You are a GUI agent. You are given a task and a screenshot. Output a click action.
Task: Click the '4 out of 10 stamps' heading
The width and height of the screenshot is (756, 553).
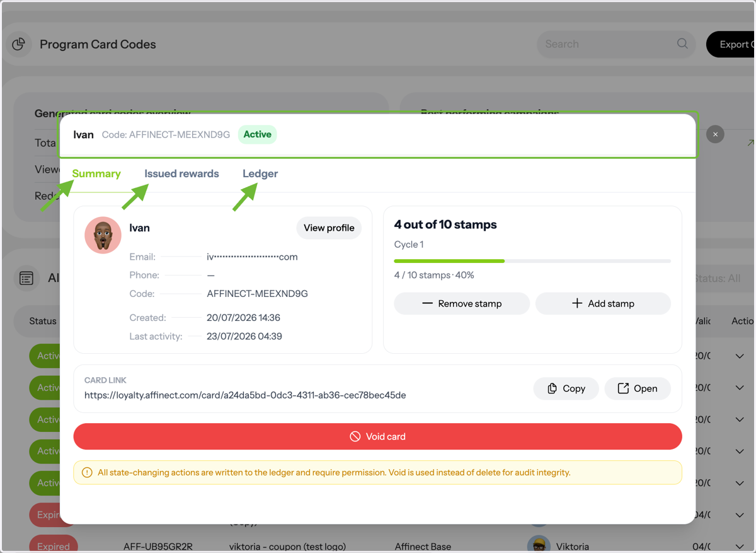tap(445, 224)
